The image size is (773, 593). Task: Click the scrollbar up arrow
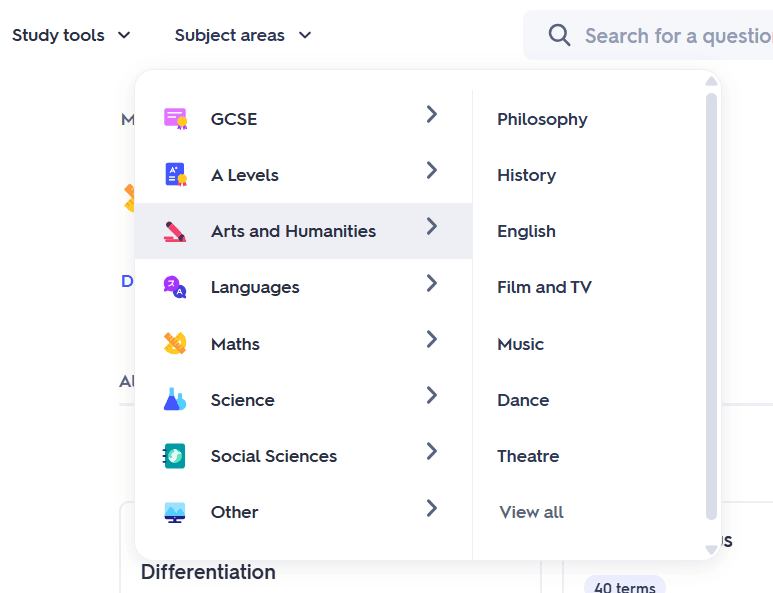tap(711, 81)
